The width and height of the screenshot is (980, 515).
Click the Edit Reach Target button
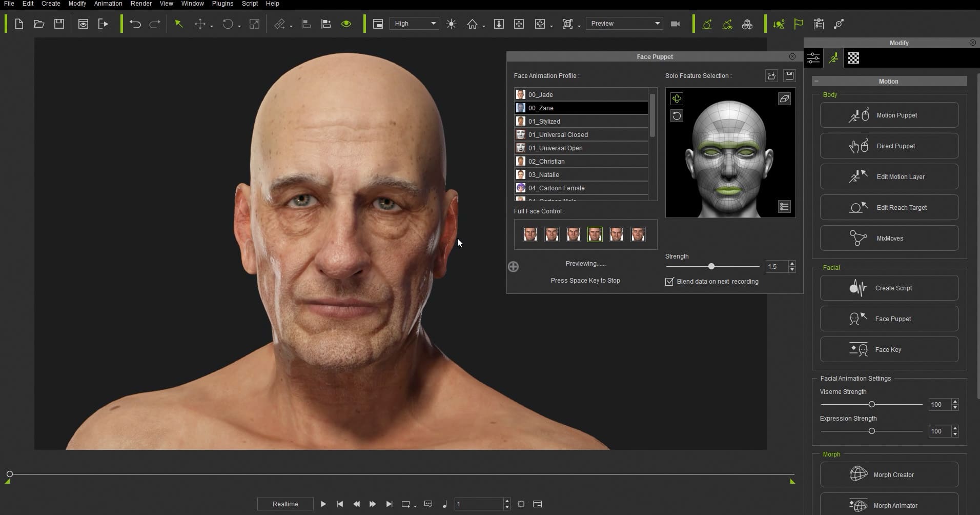click(888, 207)
